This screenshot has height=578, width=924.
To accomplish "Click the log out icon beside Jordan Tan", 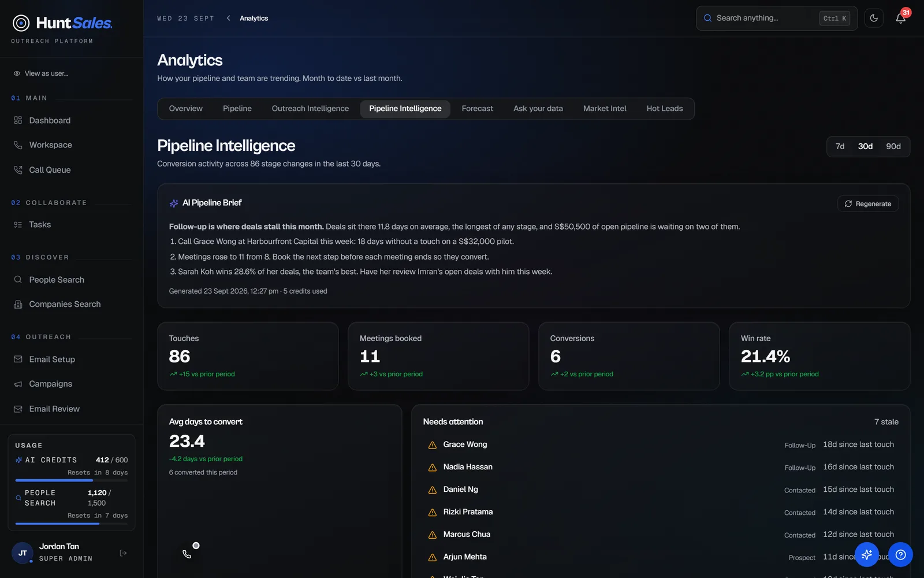I will point(123,553).
